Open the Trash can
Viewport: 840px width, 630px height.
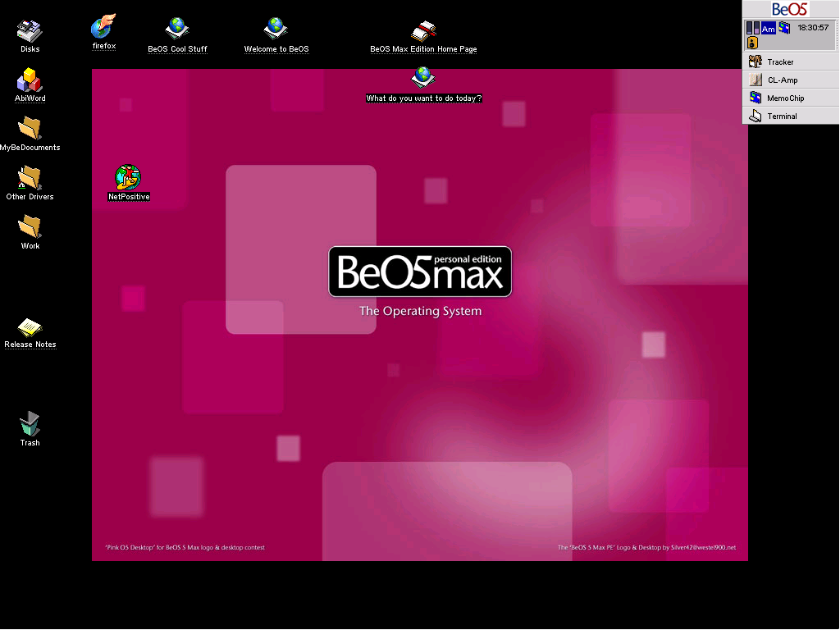30,424
